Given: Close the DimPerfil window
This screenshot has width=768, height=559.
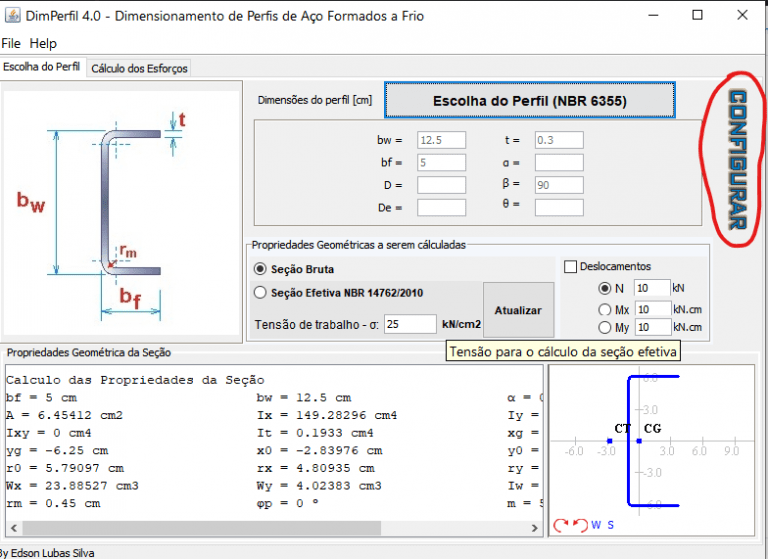Looking at the screenshot, I should (743, 15).
